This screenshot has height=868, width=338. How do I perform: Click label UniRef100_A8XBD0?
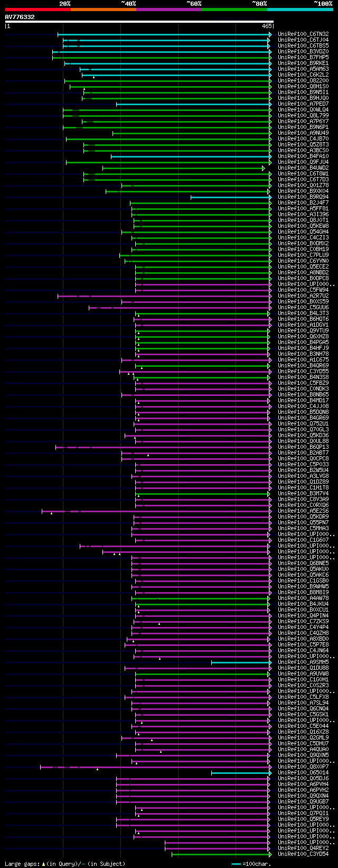tap(303, 639)
